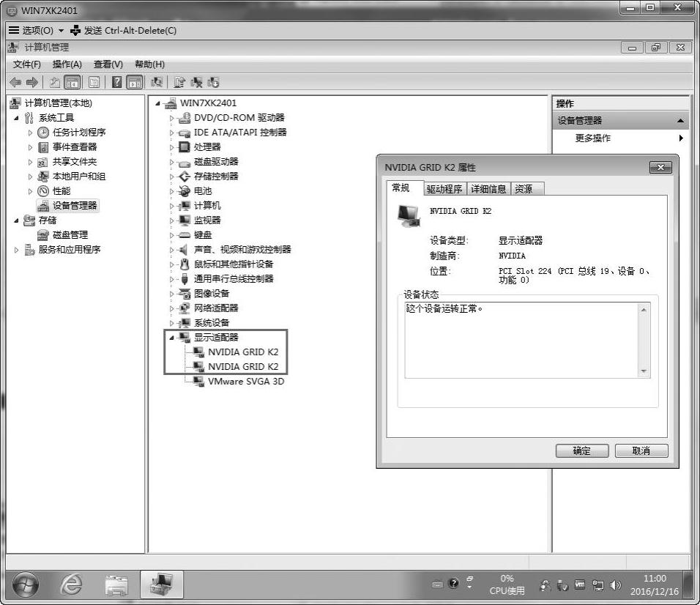Switch to the 详细信息 tab
This screenshot has width=700, height=605.
pyautogui.click(x=488, y=189)
